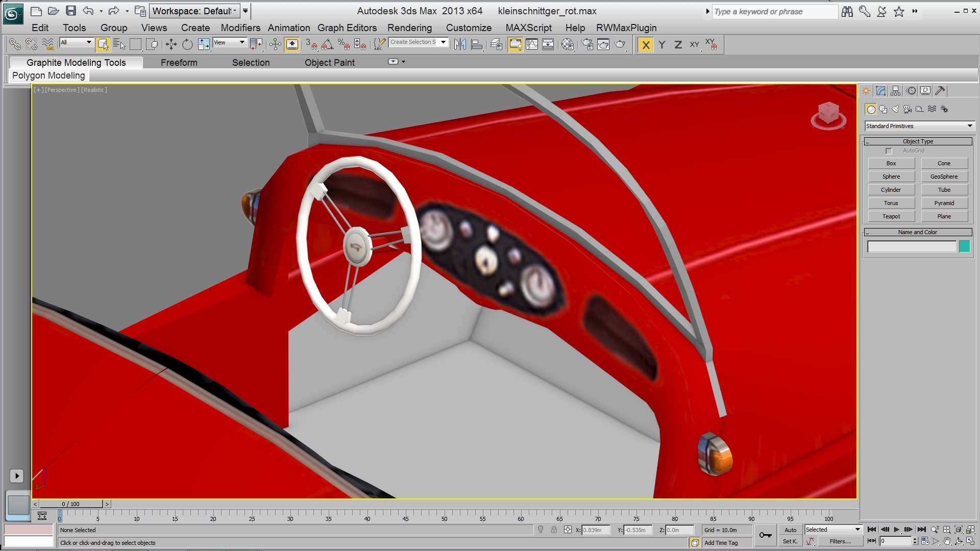Click the Teapot primitive button

pos(891,216)
